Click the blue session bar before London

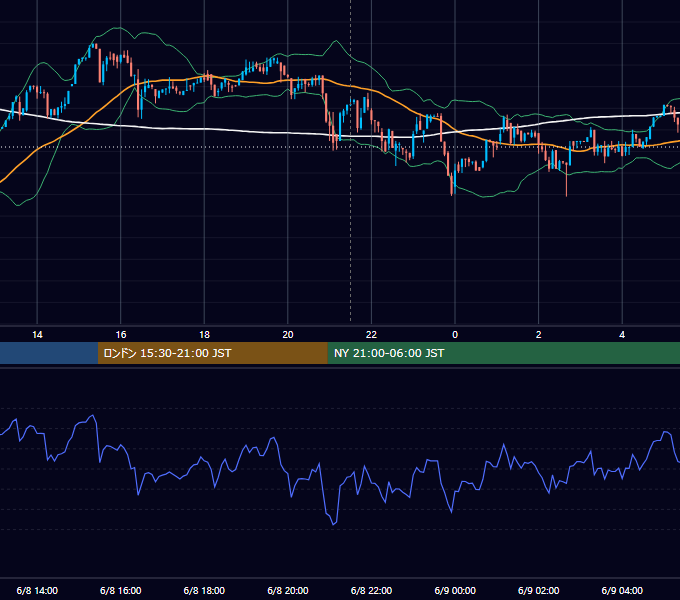tap(49, 353)
